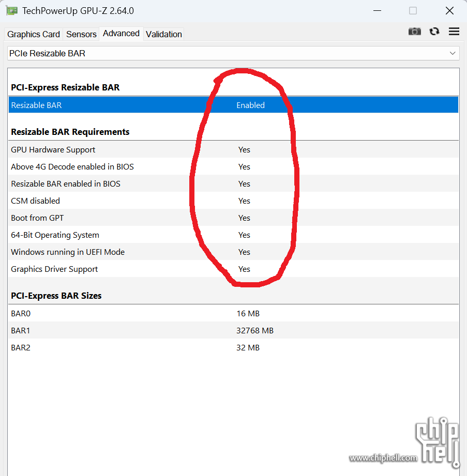Click the 64-Bit Operating System row

(233, 235)
